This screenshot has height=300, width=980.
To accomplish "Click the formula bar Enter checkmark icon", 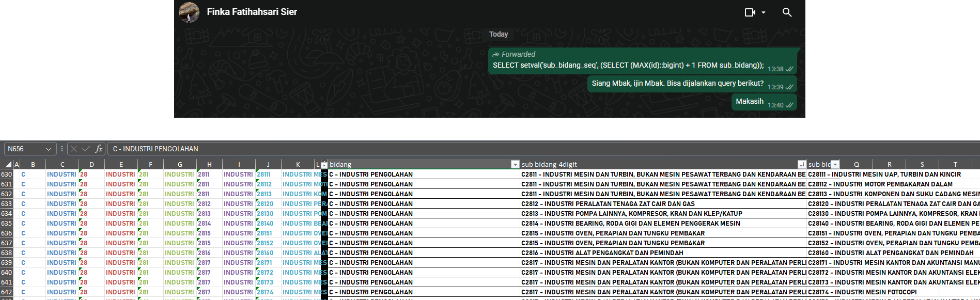I will point(86,149).
